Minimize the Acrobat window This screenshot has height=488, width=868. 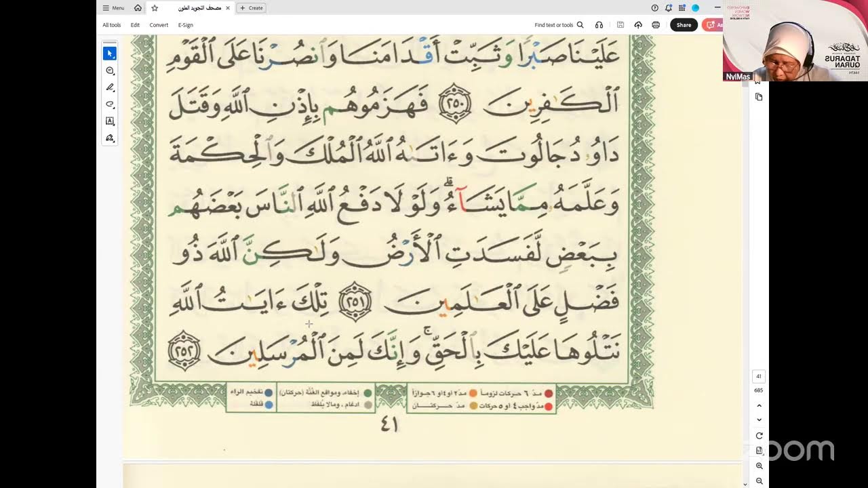(x=717, y=8)
